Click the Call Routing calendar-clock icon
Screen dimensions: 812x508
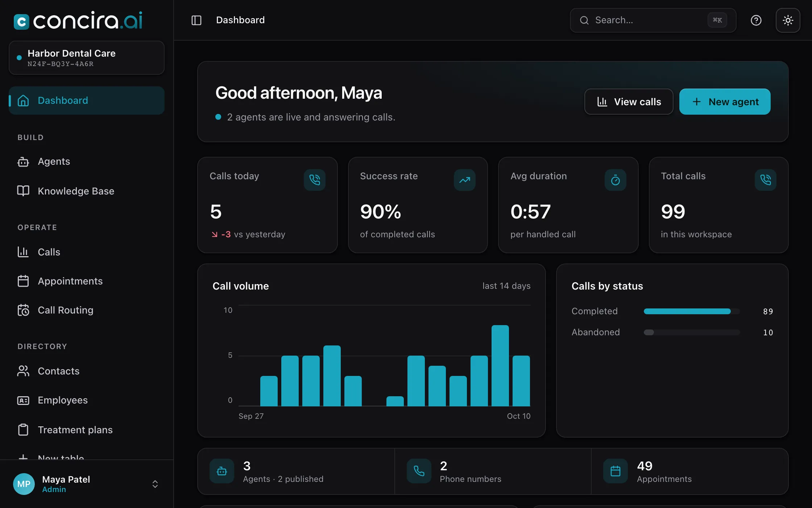pyautogui.click(x=23, y=310)
